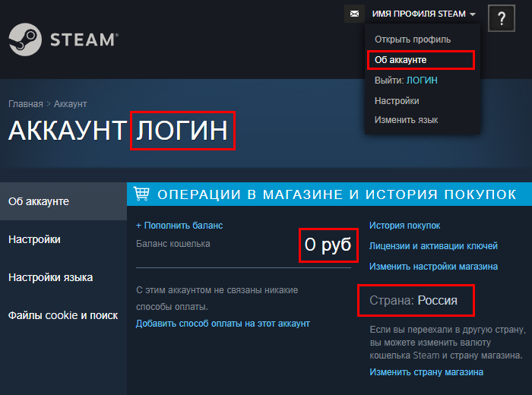Expand the ИМЯ ПРОФИЛЯ STEAM dropdown

[x=423, y=14]
